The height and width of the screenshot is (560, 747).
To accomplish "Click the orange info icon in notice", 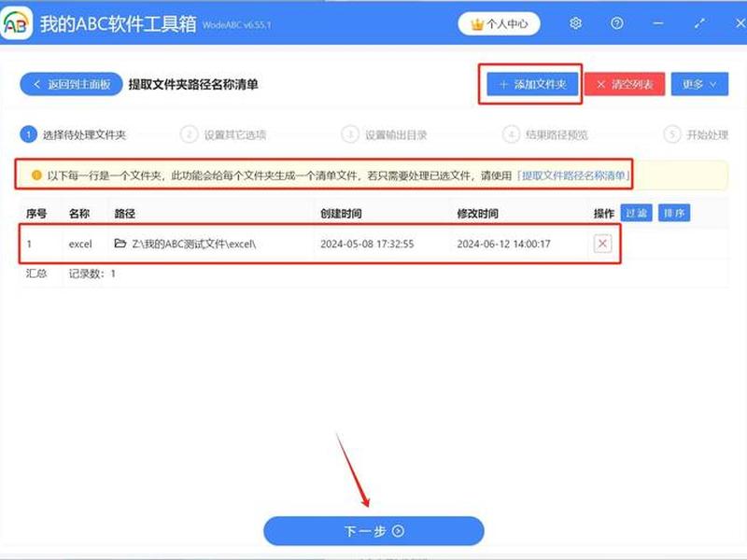I will point(36,175).
